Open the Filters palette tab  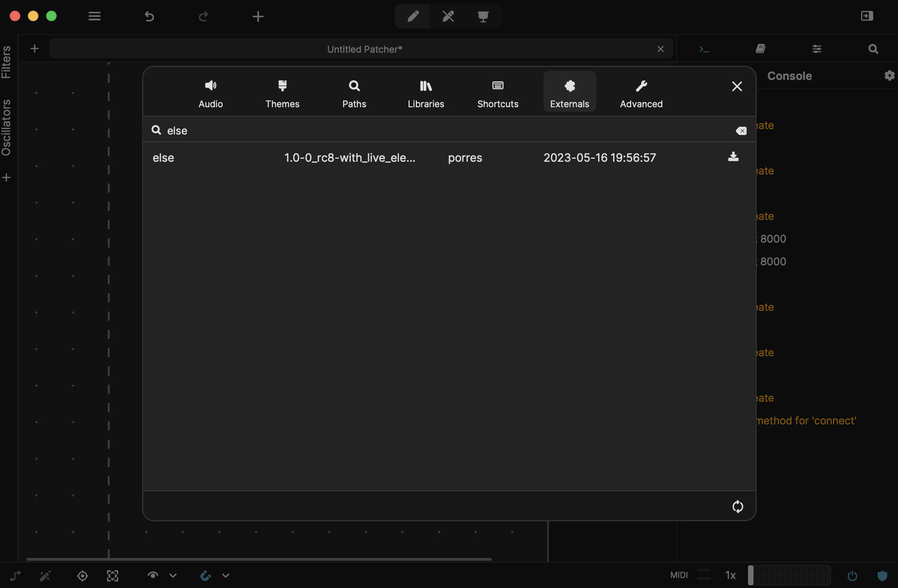[6, 62]
